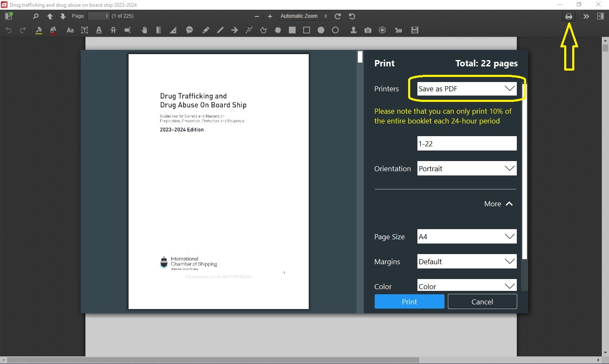Add a speech bubble comment
The height and width of the screenshot is (364, 609).
coord(189,30)
